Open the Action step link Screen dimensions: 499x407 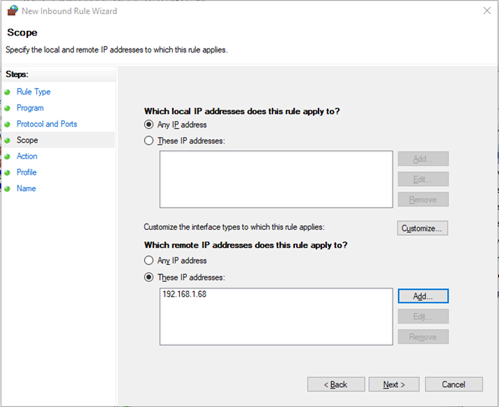click(27, 156)
